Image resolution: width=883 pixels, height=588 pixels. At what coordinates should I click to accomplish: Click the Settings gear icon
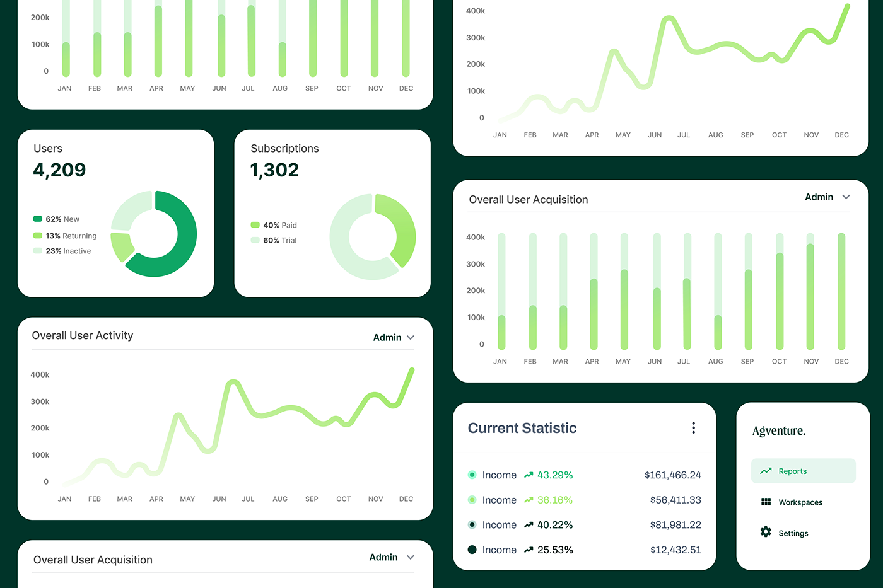click(766, 532)
